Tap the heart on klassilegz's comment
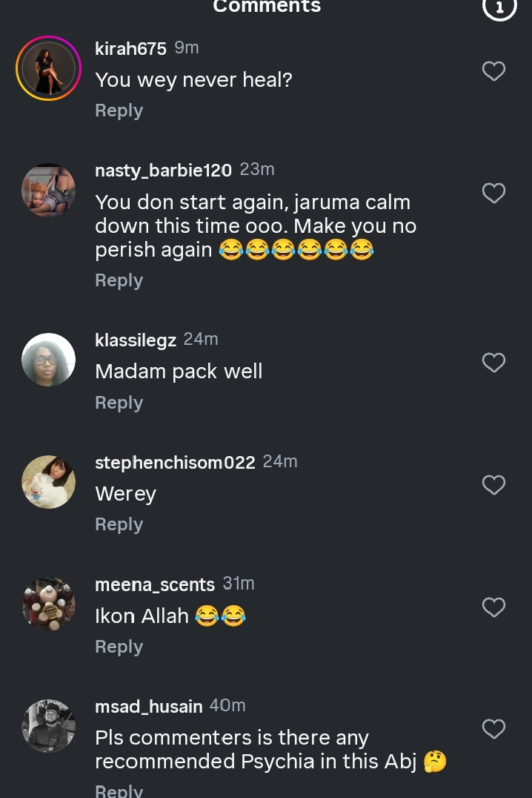The height and width of the screenshot is (798, 532). (x=493, y=363)
